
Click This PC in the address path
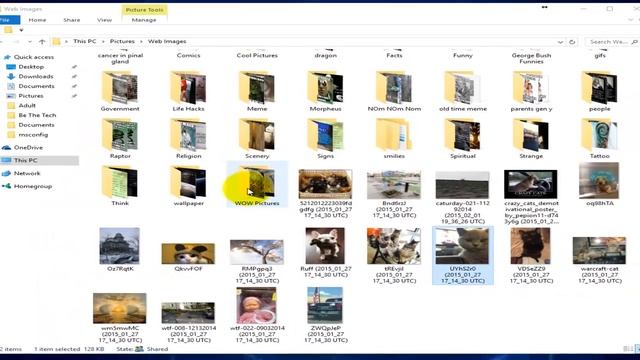point(84,42)
